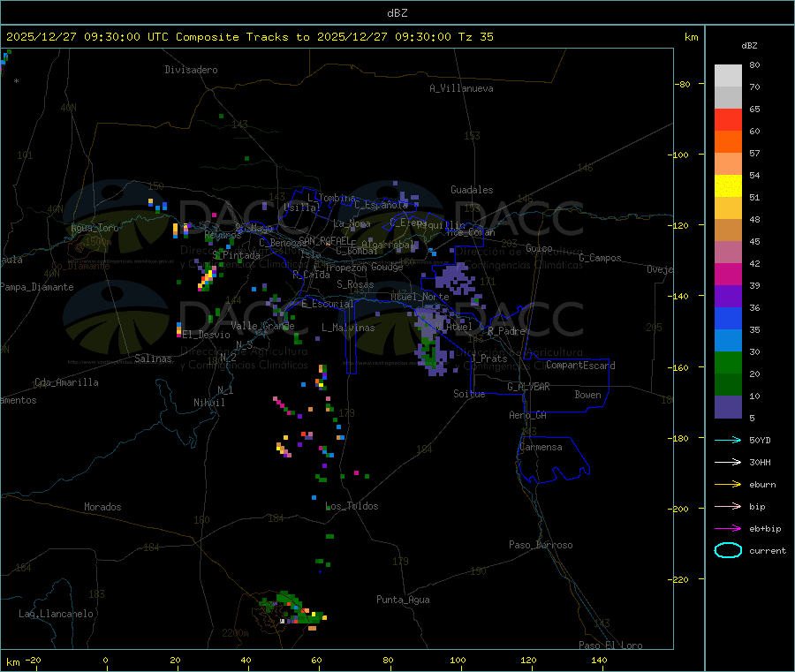Screen dimensions: 795x672
Task: Click the 'A_Villanueva' map label
Action: pyautogui.click(x=461, y=88)
